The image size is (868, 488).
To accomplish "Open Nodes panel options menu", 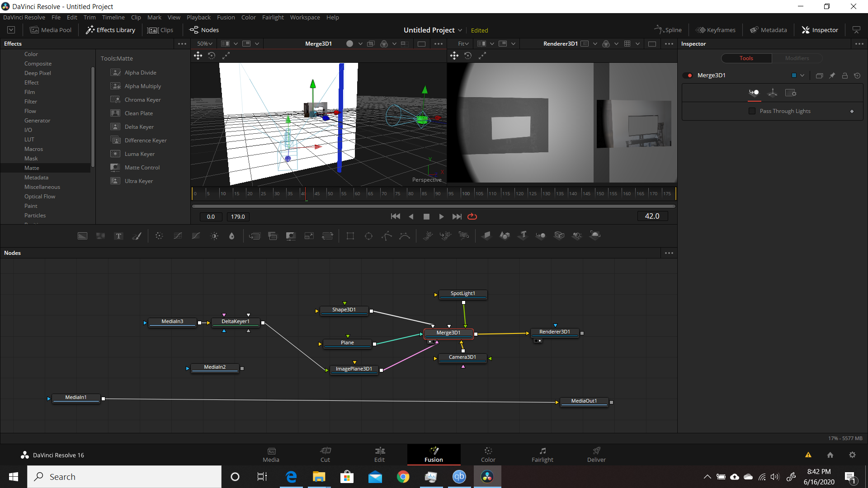I will pyautogui.click(x=669, y=253).
